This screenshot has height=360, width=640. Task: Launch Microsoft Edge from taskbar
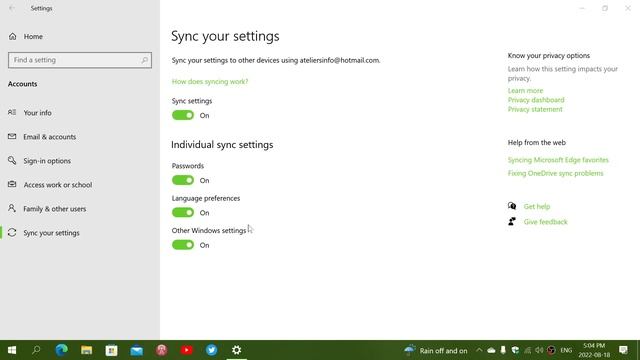click(62, 350)
